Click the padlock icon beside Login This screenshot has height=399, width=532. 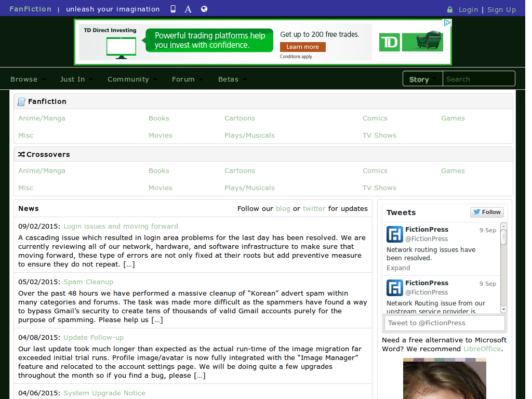450,9
